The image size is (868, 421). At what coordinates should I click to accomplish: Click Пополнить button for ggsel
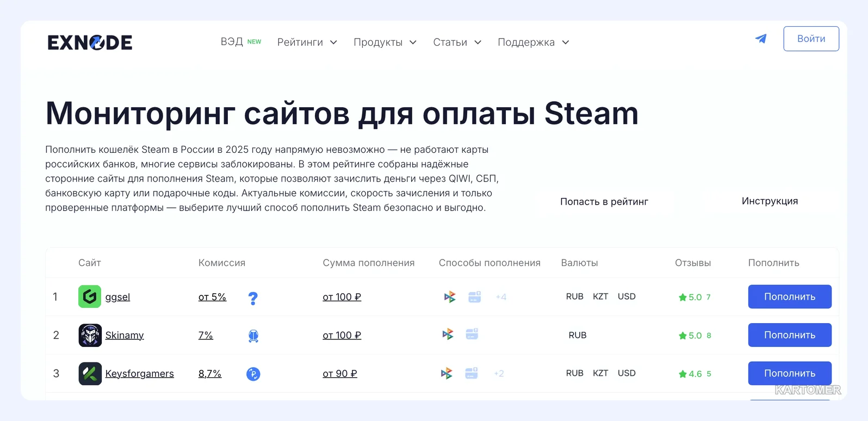790,297
